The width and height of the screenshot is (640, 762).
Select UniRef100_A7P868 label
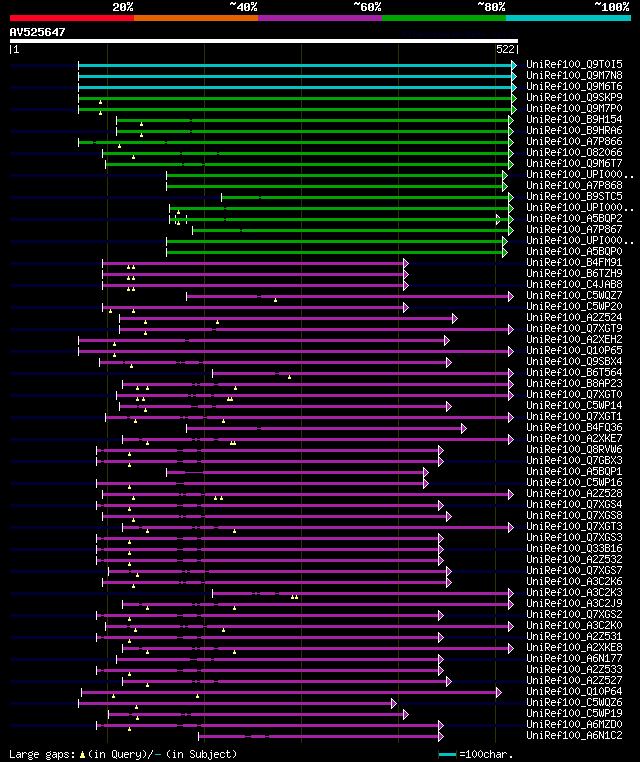pyautogui.click(x=574, y=186)
